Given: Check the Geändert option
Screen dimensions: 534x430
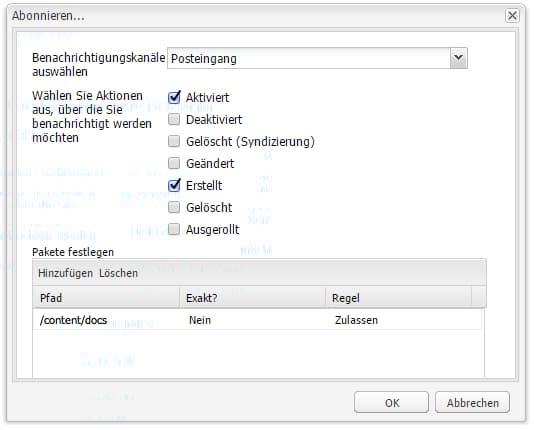Looking at the screenshot, I should (x=174, y=163).
